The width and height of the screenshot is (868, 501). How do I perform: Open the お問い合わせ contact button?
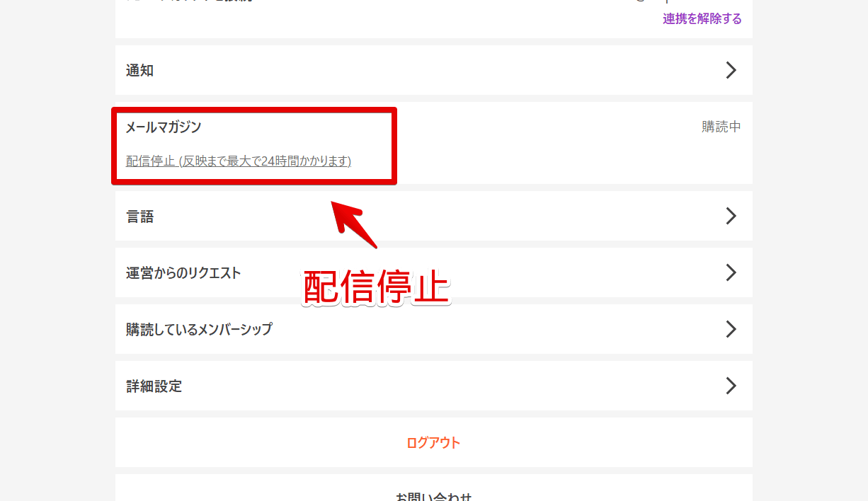click(433, 495)
